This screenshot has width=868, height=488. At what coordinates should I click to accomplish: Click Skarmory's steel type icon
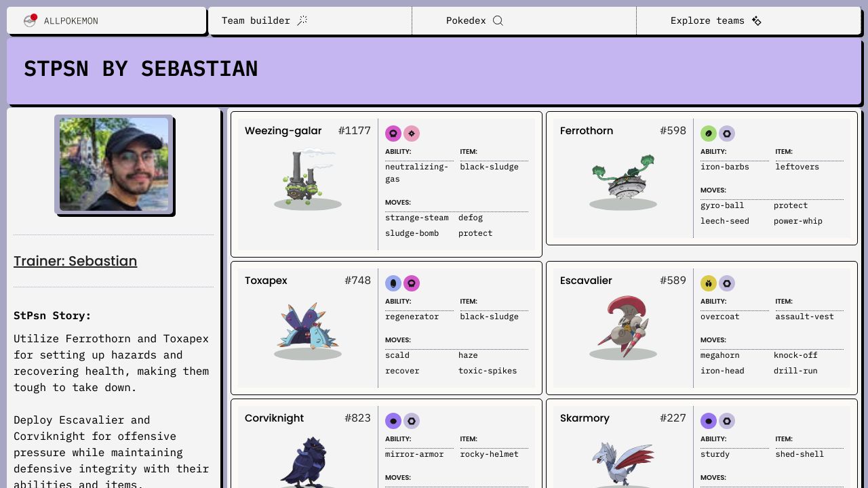pyautogui.click(x=727, y=421)
